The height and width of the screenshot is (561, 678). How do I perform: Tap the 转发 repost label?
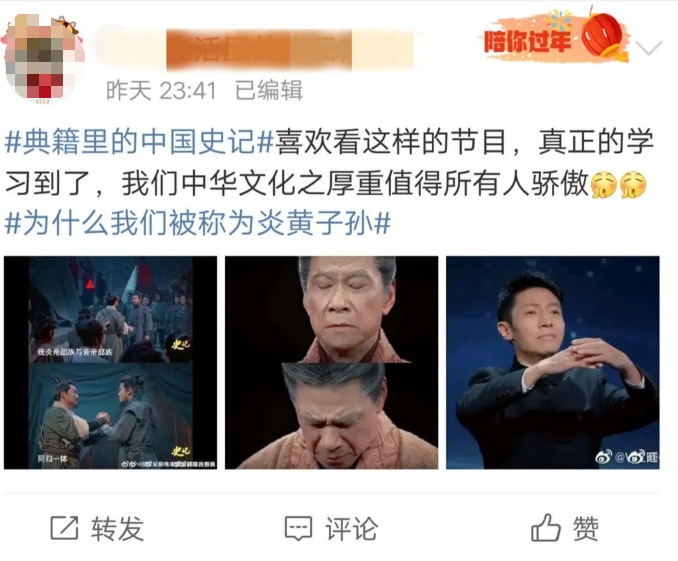117,529
